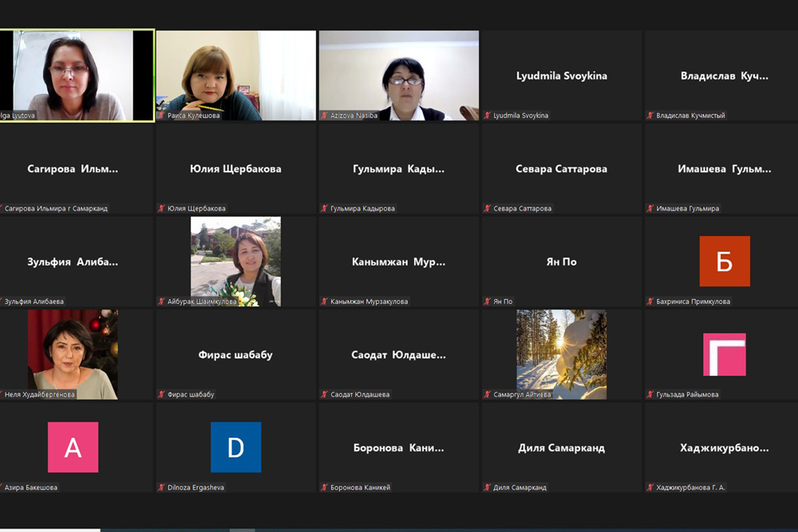Select the active speaker video with yellow border
Viewport: 798px width, 532px height.
(x=77, y=75)
